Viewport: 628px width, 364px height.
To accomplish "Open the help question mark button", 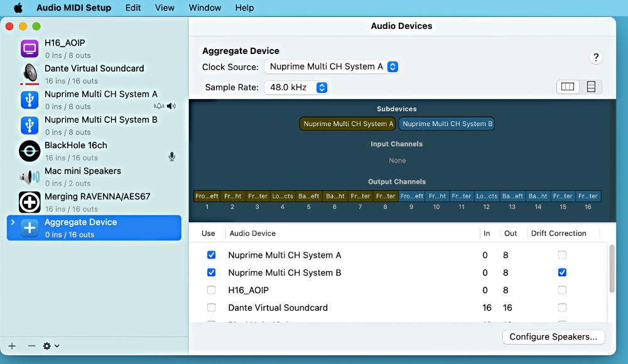I will pyautogui.click(x=596, y=58).
